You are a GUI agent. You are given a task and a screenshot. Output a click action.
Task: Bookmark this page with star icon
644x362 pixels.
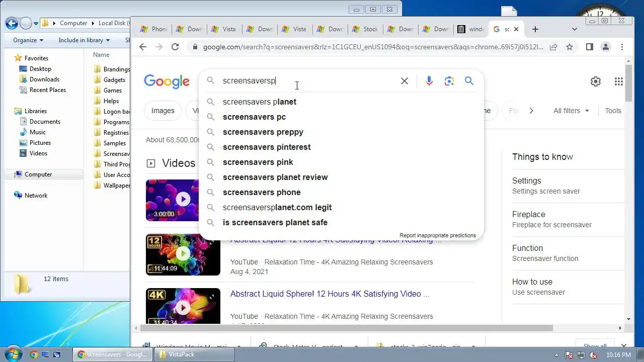tap(570, 47)
